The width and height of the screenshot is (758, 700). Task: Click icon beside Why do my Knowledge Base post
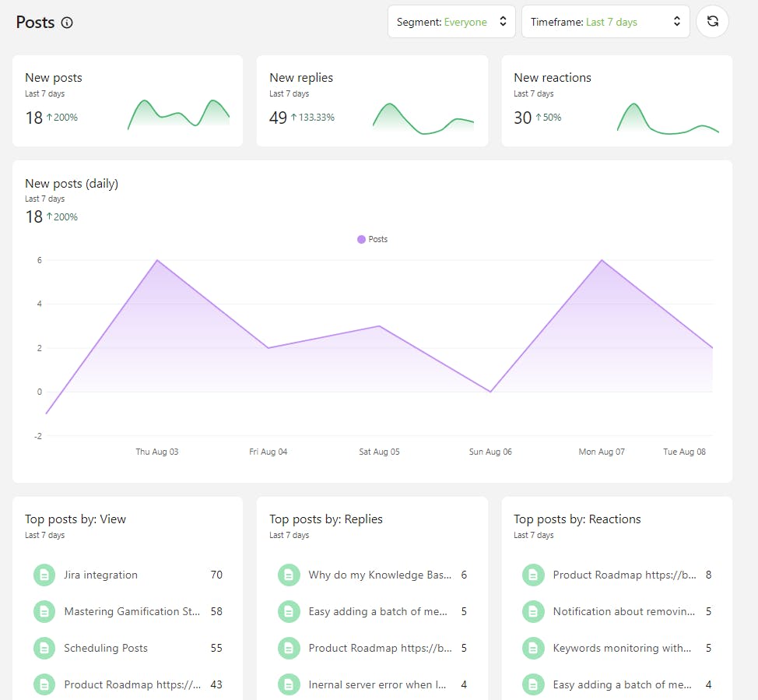pyautogui.click(x=289, y=575)
